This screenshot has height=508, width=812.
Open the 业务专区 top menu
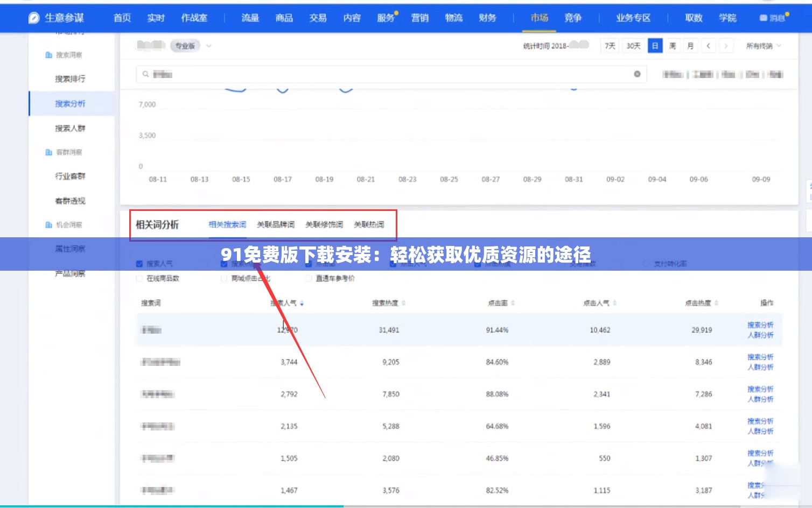click(633, 18)
